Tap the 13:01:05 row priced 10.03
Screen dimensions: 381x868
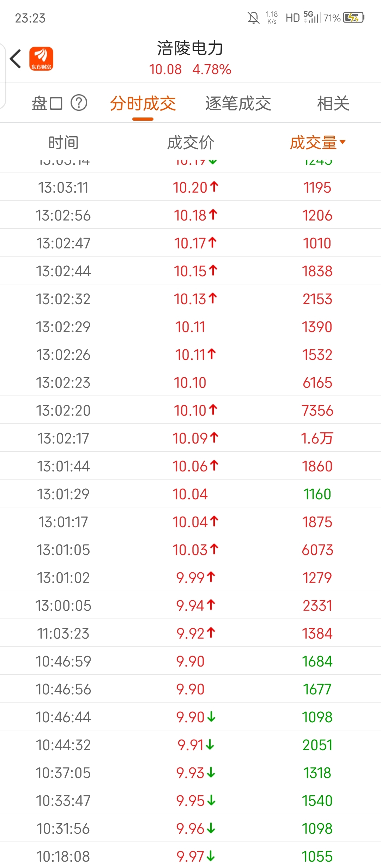click(190, 549)
